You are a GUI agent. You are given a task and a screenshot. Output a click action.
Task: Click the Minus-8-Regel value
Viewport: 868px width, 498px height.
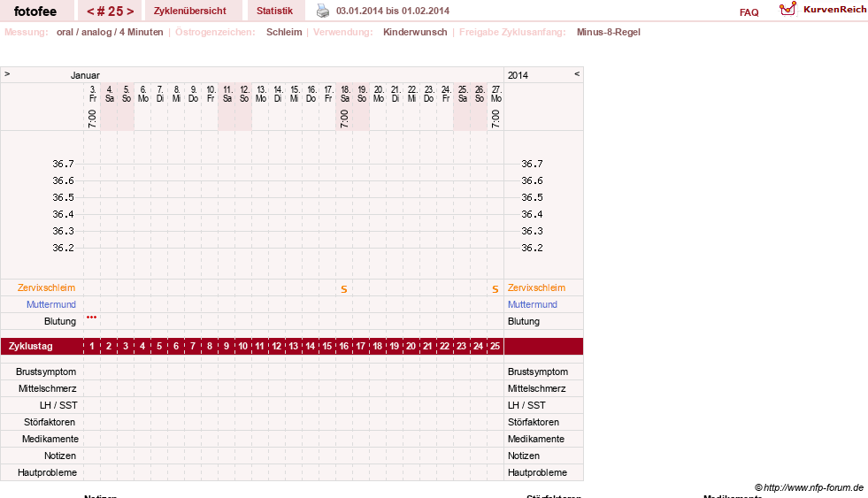click(609, 32)
